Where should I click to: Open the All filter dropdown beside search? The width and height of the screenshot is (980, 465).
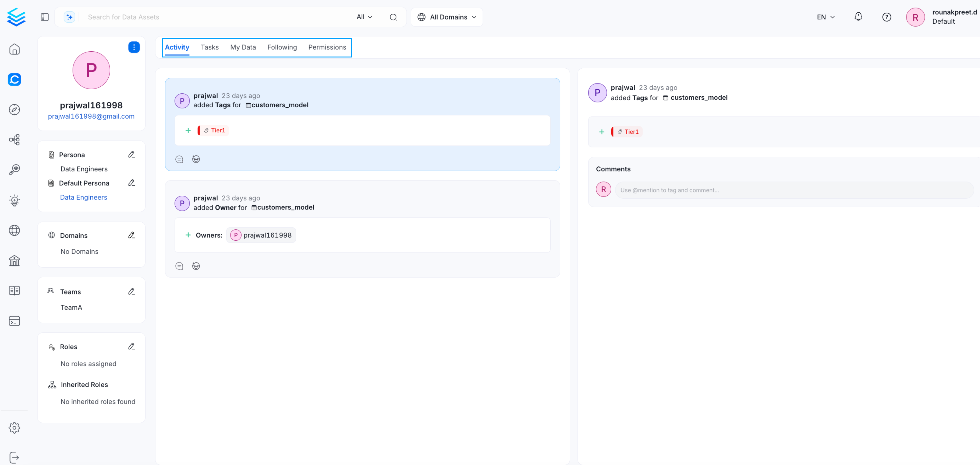point(364,17)
